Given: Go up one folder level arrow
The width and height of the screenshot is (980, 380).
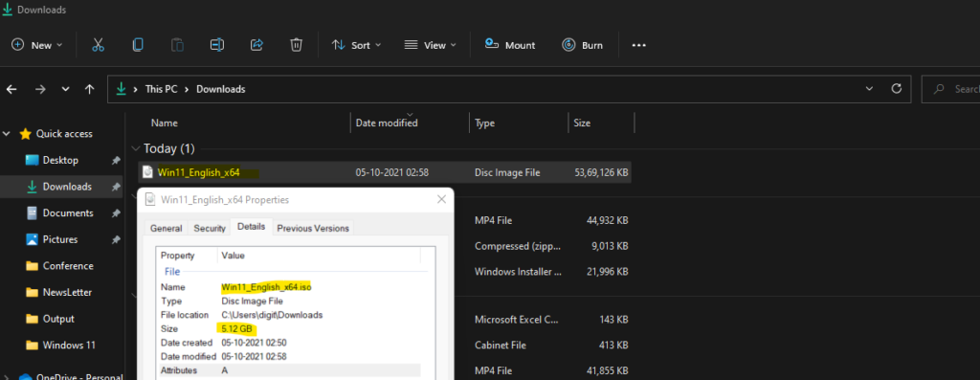Looking at the screenshot, I should point(89,89).
